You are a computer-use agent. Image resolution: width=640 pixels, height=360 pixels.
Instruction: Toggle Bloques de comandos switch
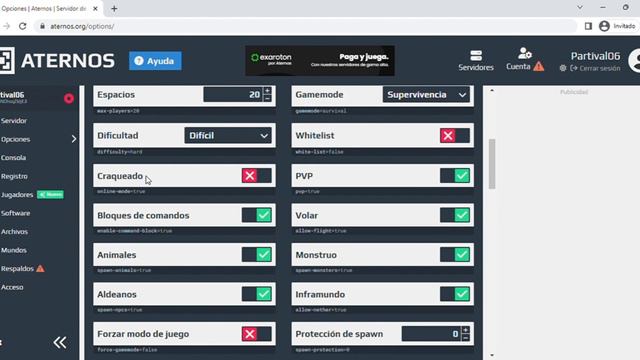(x=256, y=215)
